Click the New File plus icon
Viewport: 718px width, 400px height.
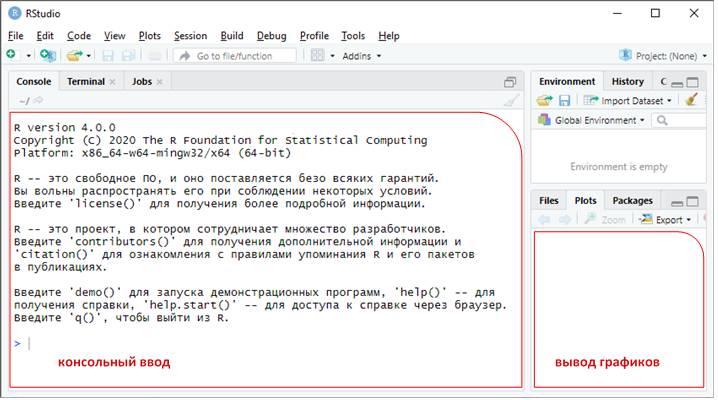(11, 55)
